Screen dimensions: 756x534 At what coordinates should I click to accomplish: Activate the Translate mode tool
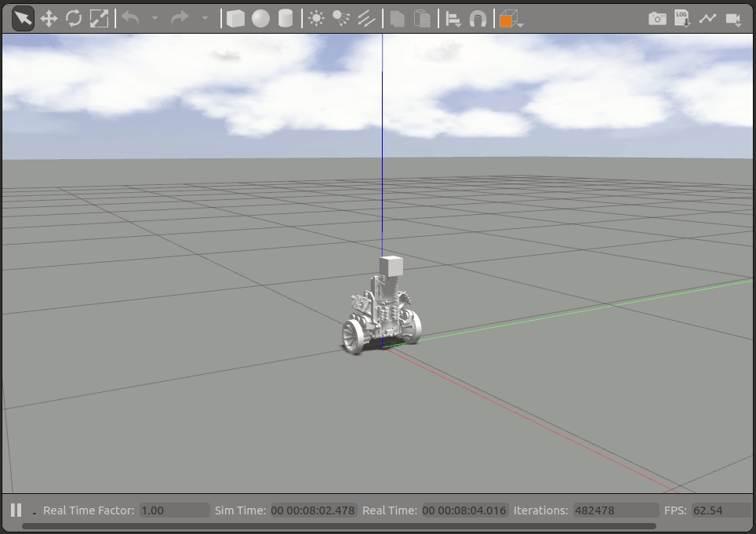pos(49,19)
